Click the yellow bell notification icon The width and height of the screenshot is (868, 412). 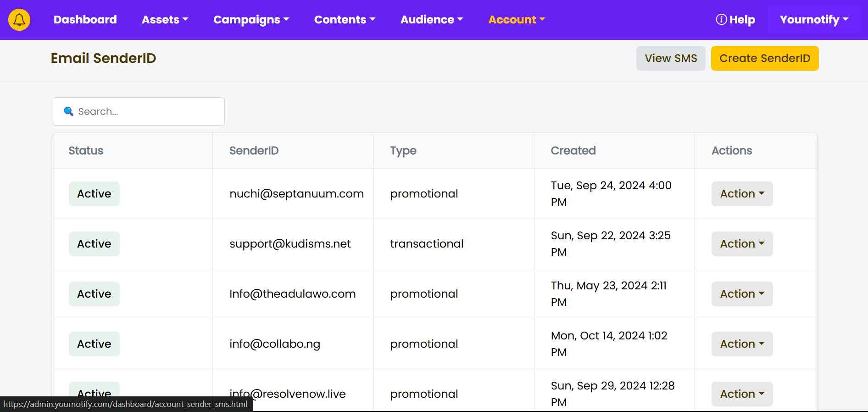[19, 20]
